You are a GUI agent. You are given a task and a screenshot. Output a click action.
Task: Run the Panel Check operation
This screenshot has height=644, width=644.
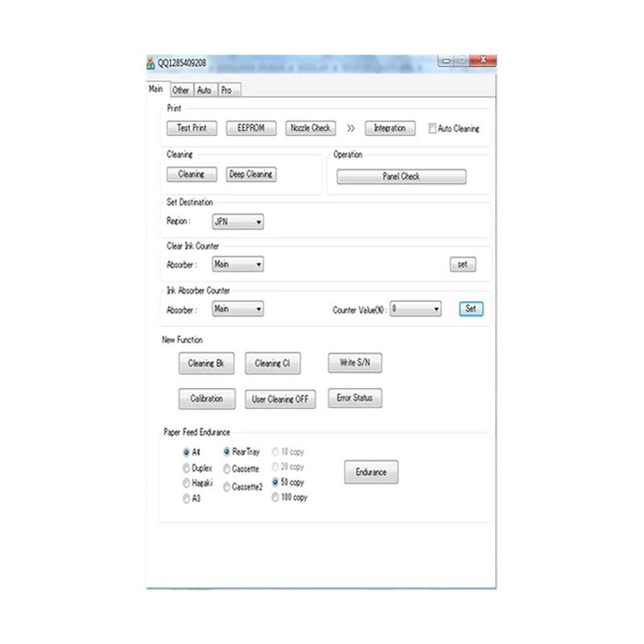click(401, 176)
